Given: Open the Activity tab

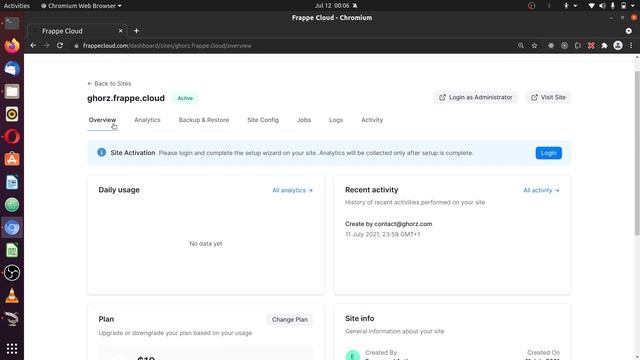Looking at the screenshot, I should [x=372, y=120].
